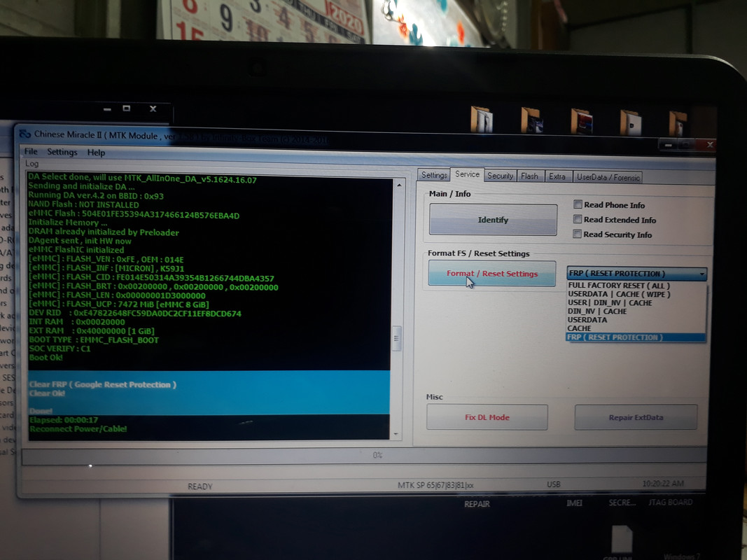Click 'Elapsed: 00:00:17' log line

click(x=64, y=420)
